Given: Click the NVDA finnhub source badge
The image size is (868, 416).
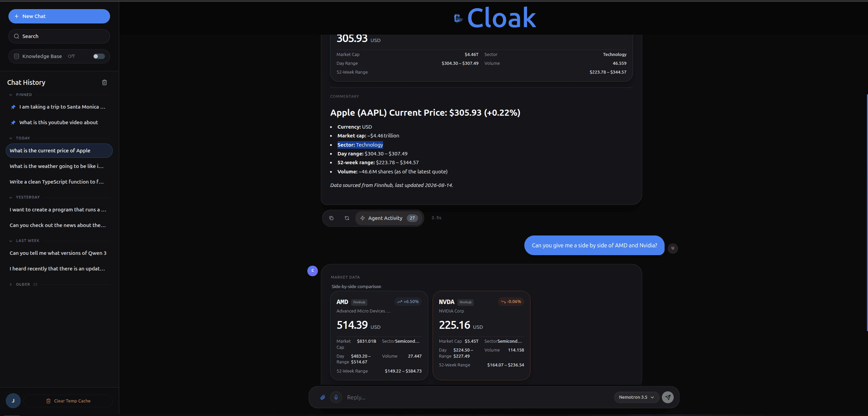Looking at the screenshot, I should pyautogui.click(x=466, y=302).
